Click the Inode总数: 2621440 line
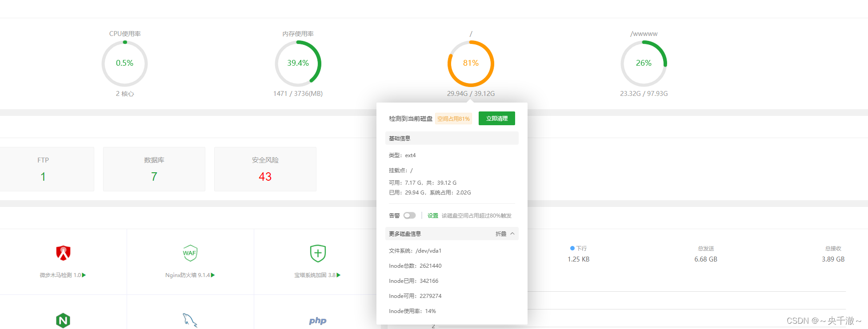Image resolution: width=868 pixels, height=329 pixels. click(x=415, y=266)
